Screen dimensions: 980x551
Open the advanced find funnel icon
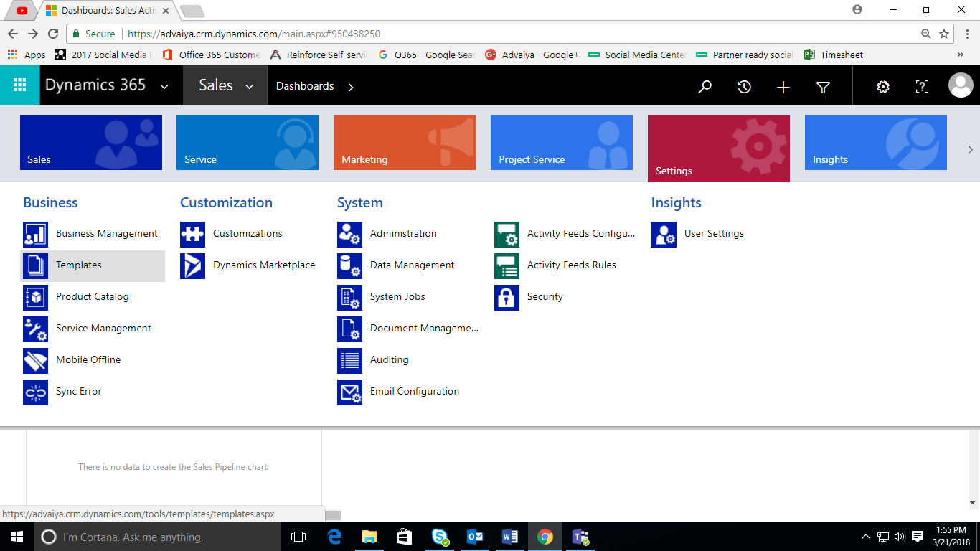coord(823,87)
